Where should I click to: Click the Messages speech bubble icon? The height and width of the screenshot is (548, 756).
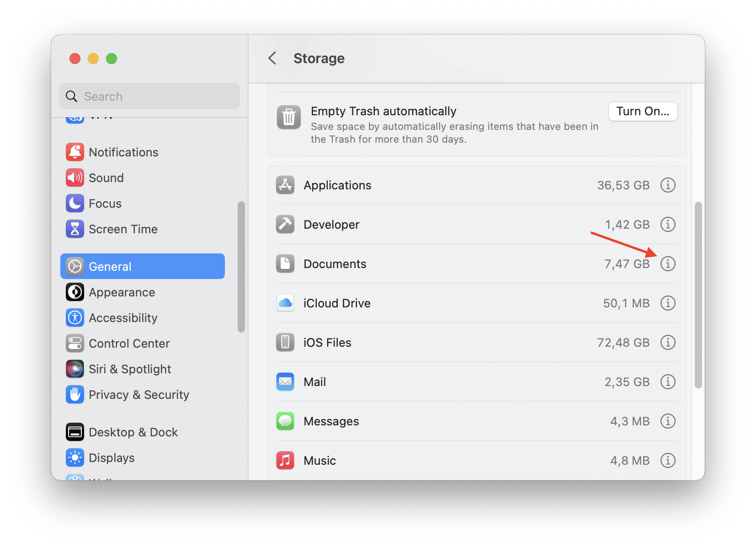pyautogui.click(x=285, y=421)
